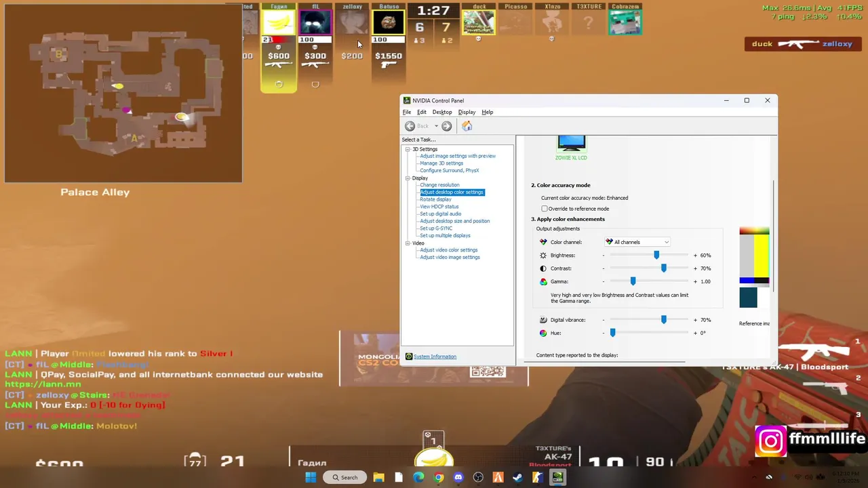
Task: Open the Color channel dropdown
Action: coord(637,242)
